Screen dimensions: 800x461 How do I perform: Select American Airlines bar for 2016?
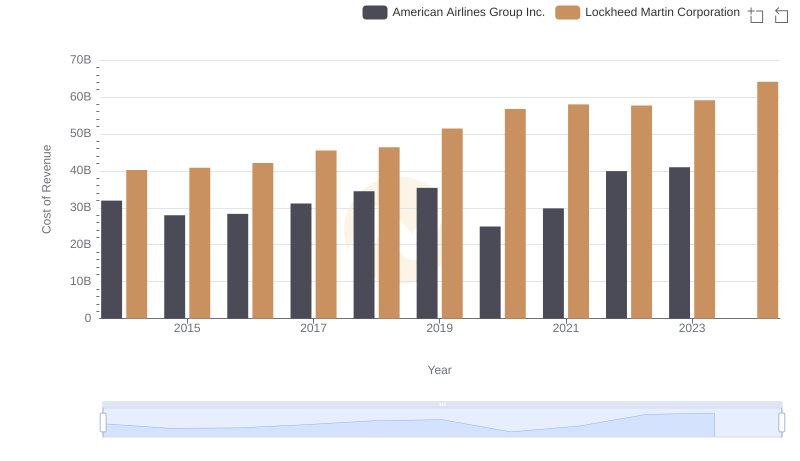coord(238,266)
